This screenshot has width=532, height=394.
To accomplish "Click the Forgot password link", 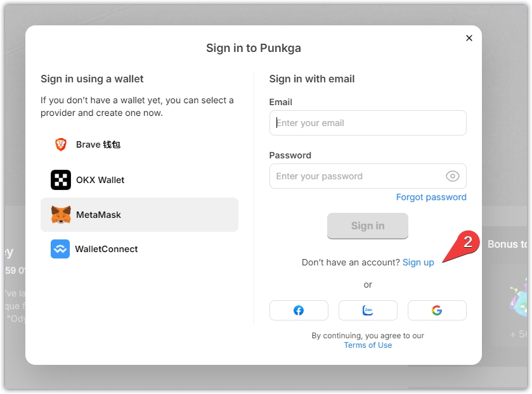I will tap(431, 197).
